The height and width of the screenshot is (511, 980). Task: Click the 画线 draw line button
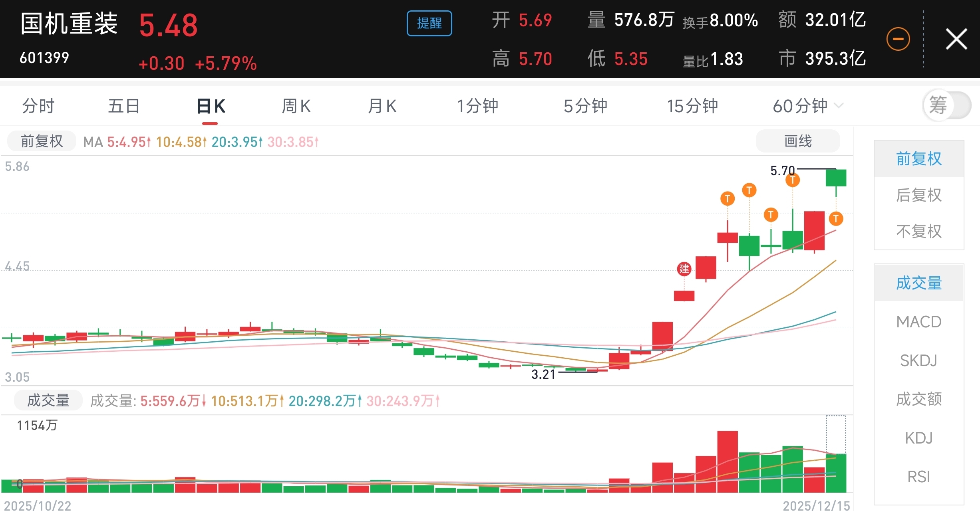tap(797, 141)
